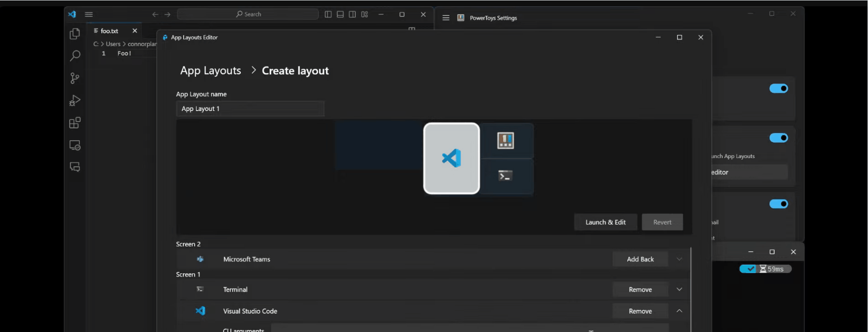Viewport: 868px width, 332px height.
Task: Click the editor button in PowerToys Settings
Action: click(750, 172)
